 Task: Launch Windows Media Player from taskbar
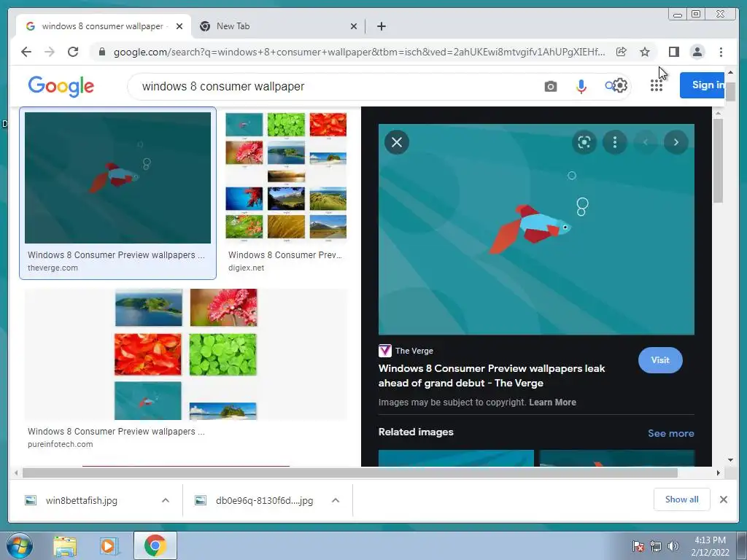(x=109, y=546)
